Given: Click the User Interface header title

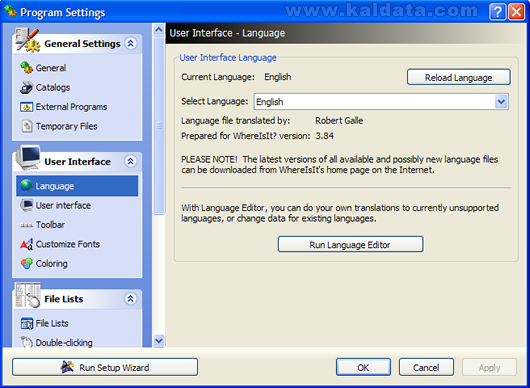Looking at the screenshot, I should click(x=77, y=162).
